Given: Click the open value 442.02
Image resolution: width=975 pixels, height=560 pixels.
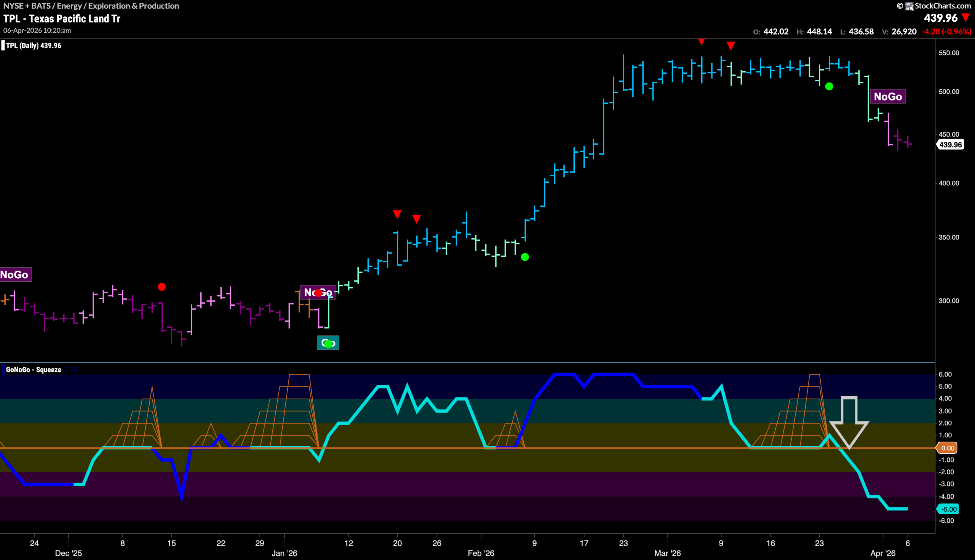Looking at the screenshot, I should point(776,32).
